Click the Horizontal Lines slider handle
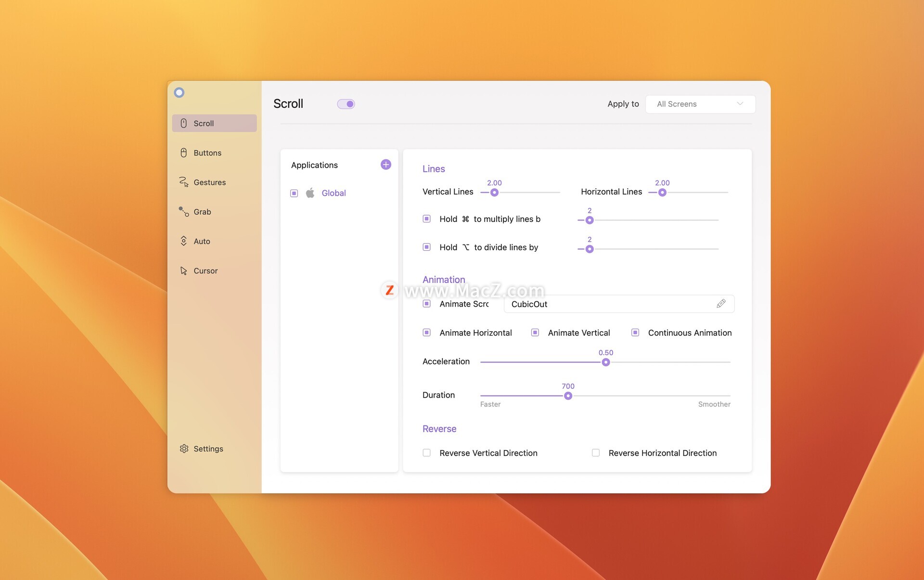This screenshot has width=924, height=580. click(x=662, y=193)
